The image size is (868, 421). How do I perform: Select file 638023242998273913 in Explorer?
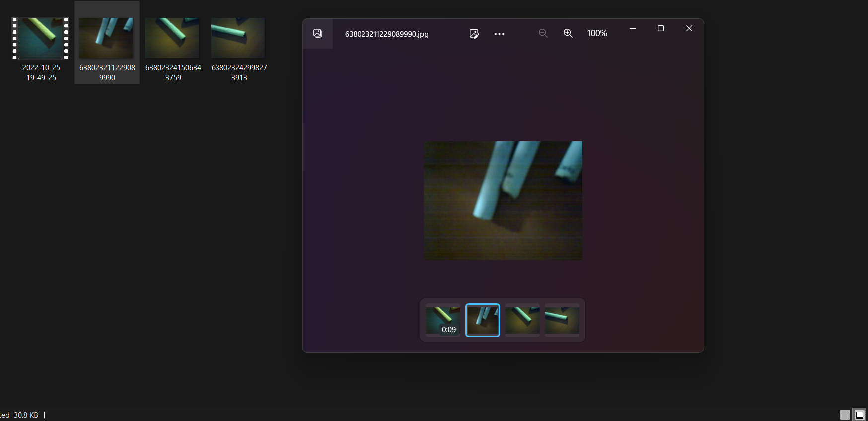click(239, 43)
